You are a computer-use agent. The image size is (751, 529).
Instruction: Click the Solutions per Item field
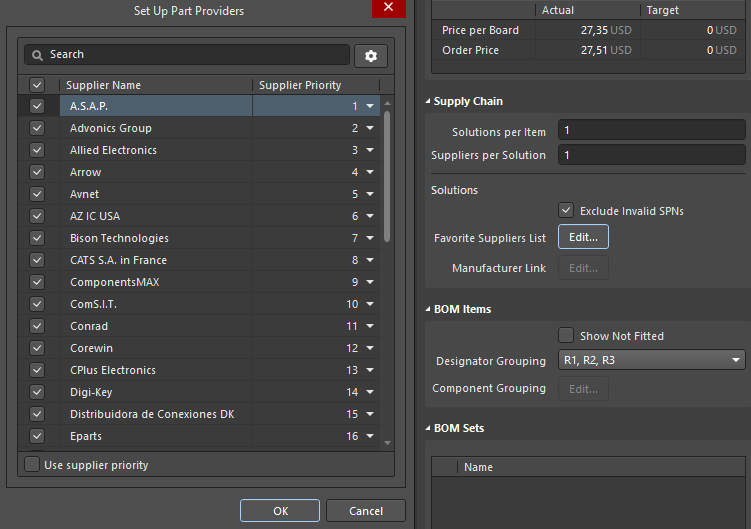pyautogui.click(x=651, y=130)
